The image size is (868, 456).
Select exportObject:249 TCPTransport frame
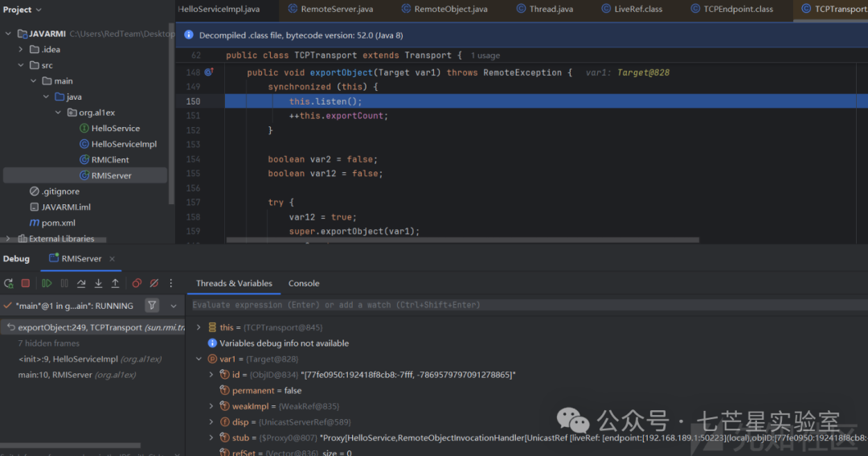pos(93,327)
